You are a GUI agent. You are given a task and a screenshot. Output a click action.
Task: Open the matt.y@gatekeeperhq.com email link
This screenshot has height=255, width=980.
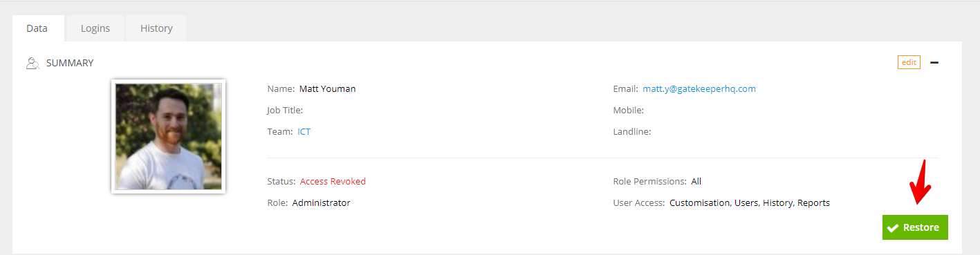click(x=699, y=88)
